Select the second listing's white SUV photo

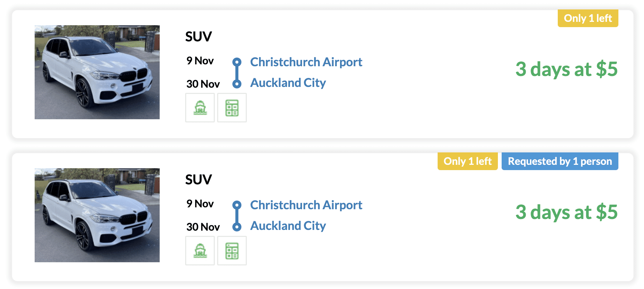97,215
